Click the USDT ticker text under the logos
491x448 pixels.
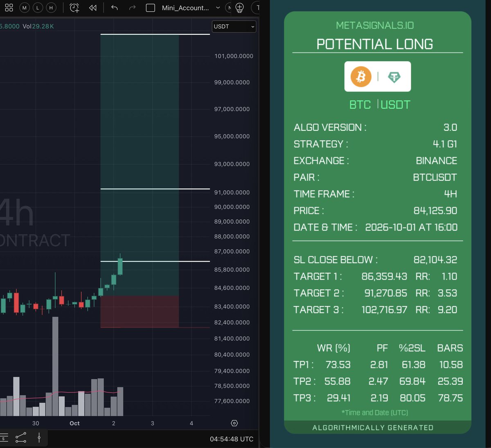(x=395, y=105)
